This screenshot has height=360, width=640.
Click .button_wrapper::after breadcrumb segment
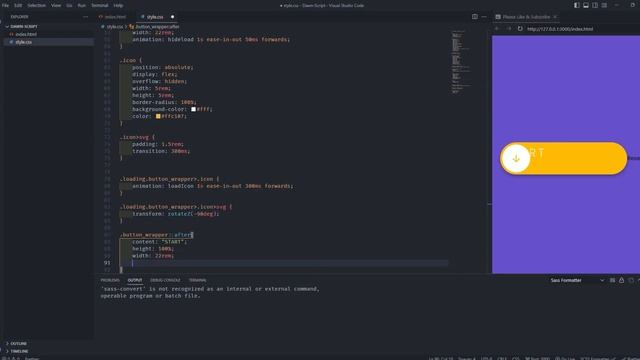pos(157,27)
